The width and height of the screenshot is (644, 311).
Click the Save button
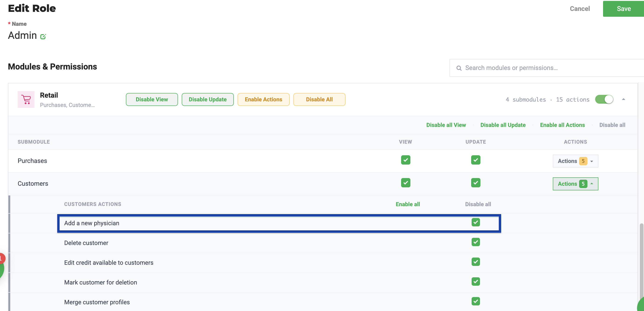(624, 9)
